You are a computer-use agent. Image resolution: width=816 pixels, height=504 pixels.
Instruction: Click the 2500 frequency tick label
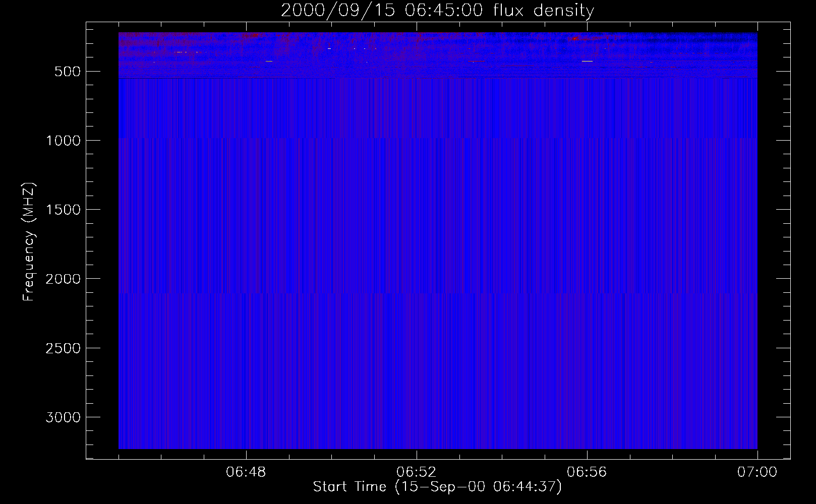(x=63, y=348)
